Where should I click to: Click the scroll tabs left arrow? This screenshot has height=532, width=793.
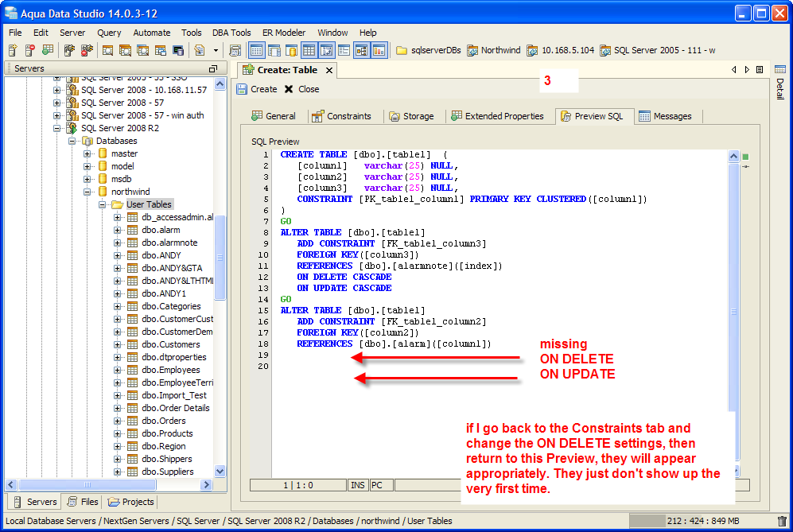pos(734,70)
